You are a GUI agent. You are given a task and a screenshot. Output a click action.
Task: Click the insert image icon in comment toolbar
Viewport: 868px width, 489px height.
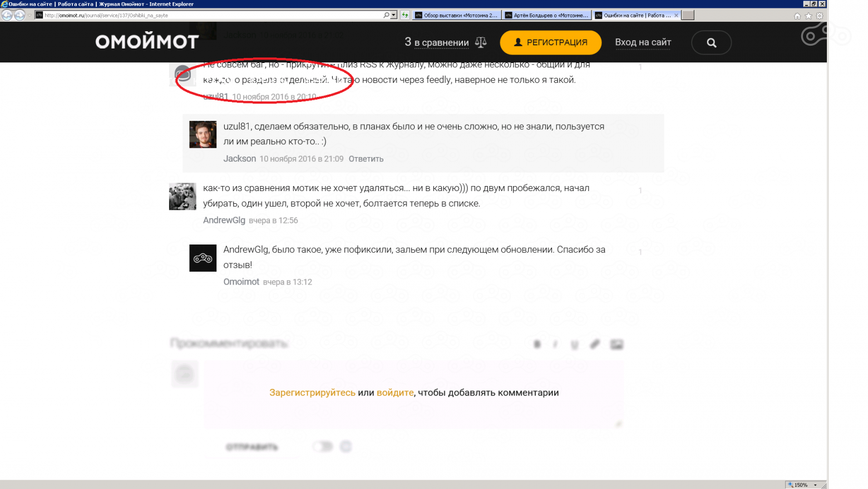point(617,344)
